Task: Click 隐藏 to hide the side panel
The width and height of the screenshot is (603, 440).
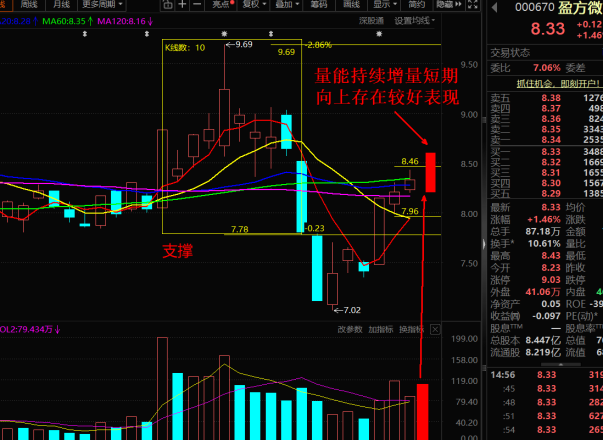Action: coord(448,5)
